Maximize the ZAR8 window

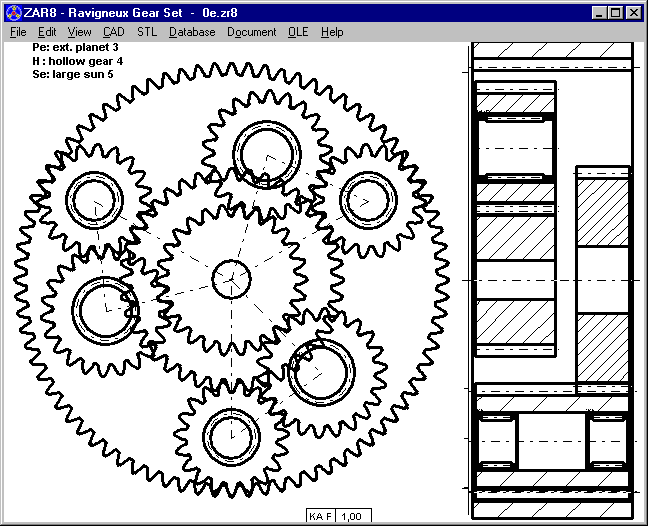[616, 13]
